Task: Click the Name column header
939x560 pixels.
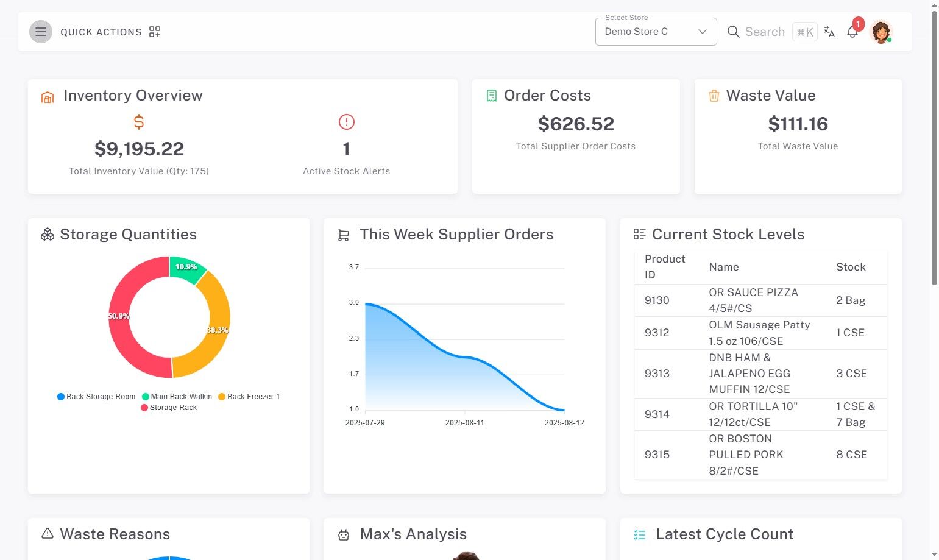Action: click(x=724, y=267)
